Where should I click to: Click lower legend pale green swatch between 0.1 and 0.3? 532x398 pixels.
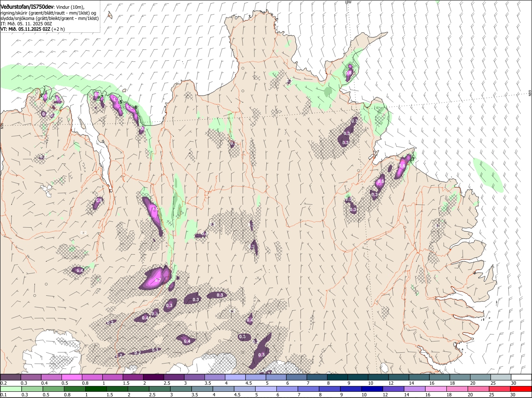click(x=11, y=389)
